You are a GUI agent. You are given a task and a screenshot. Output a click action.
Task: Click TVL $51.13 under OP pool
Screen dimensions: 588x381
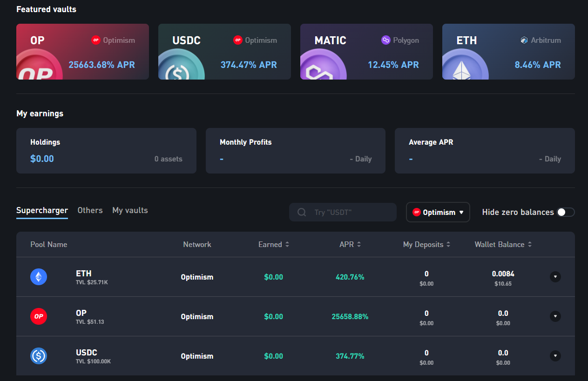[x=90, y=322]
